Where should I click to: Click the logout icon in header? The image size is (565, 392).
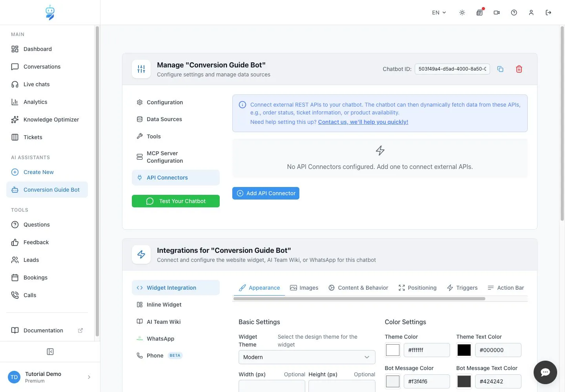pos(549,13)
